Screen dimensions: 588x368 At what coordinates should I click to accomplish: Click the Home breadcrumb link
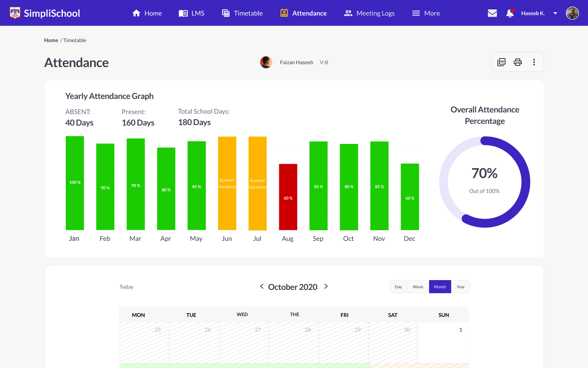click(51, 40)
